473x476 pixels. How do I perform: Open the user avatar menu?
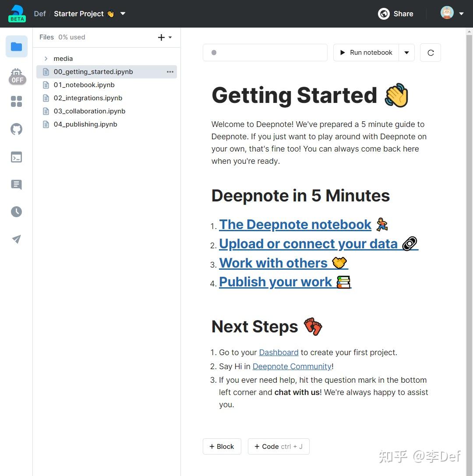point(447,13)
